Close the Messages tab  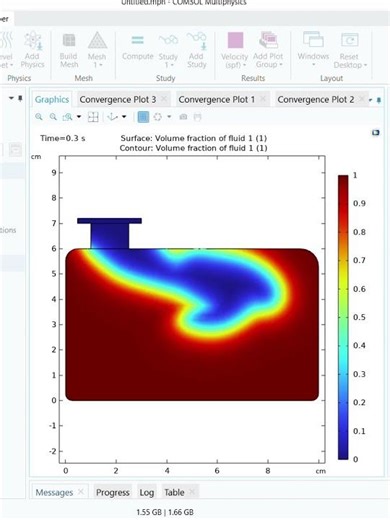[x=80, y=492]
